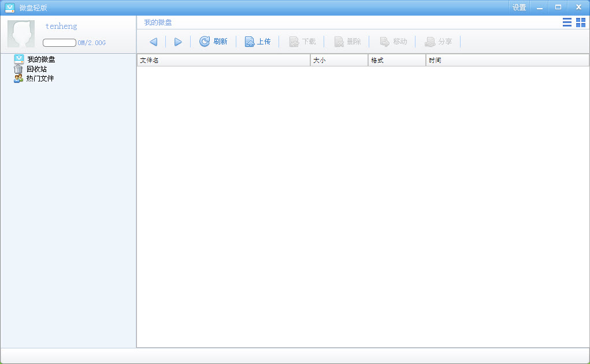
Task: Open 我的微盘 in the sidebar
Action: [40, 60]
